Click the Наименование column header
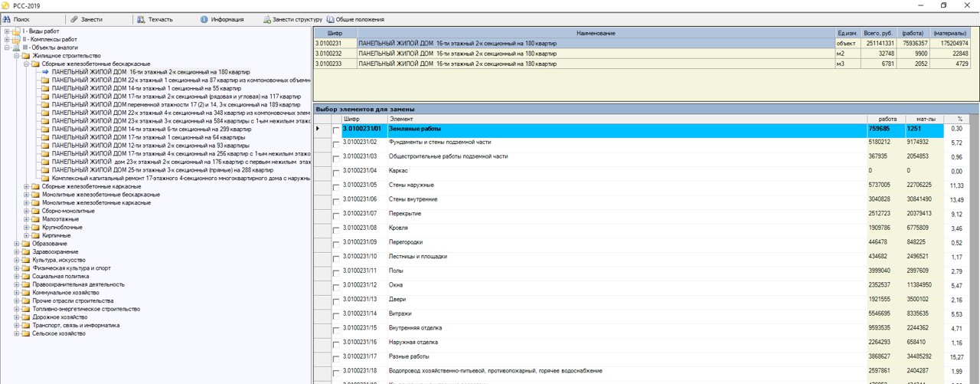The height and width of the screenshot is (384, 980). (596, 34)
